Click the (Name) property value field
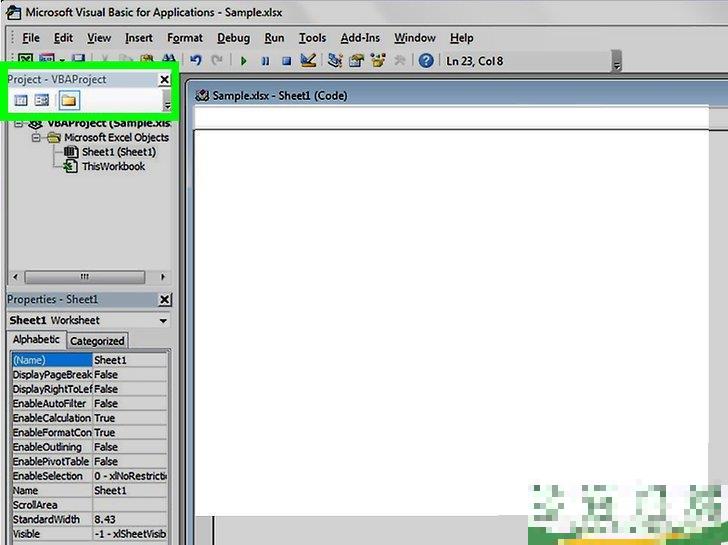 coord(130,360)
